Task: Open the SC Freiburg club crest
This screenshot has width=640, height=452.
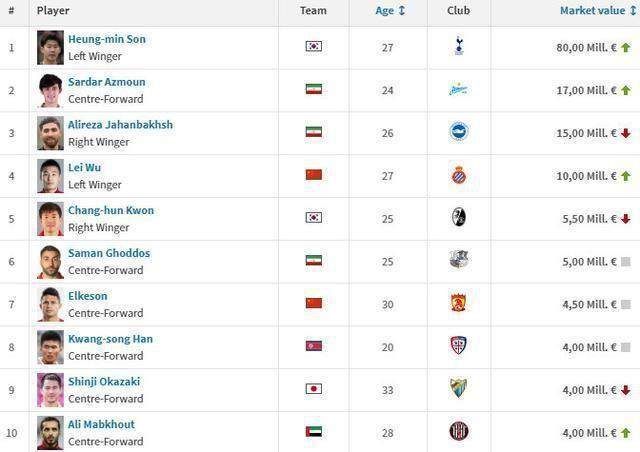Action: [x=459, y=217]
